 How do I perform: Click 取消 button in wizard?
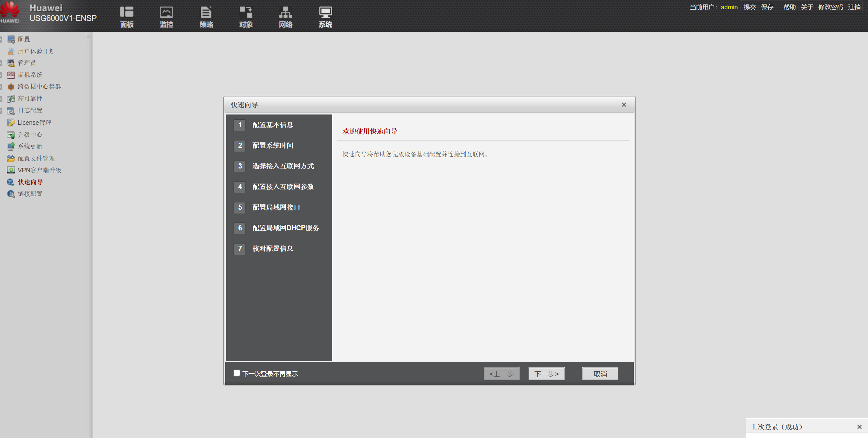[600, 374]
